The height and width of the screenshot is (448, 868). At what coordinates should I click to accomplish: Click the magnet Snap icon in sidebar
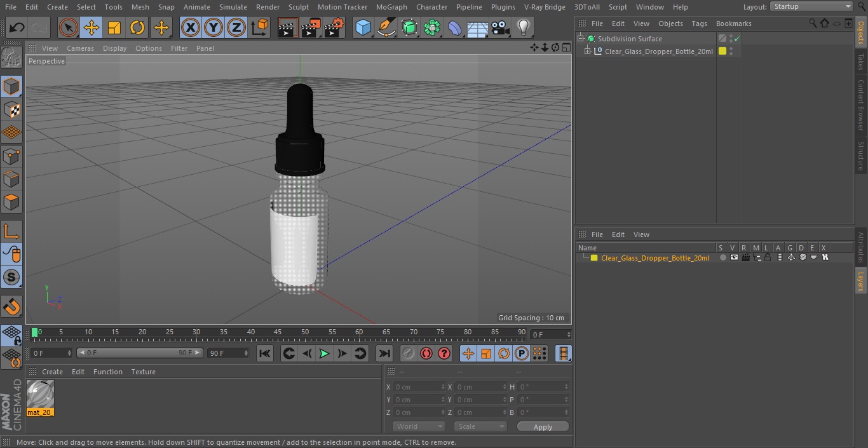click(x=11, y=306)
